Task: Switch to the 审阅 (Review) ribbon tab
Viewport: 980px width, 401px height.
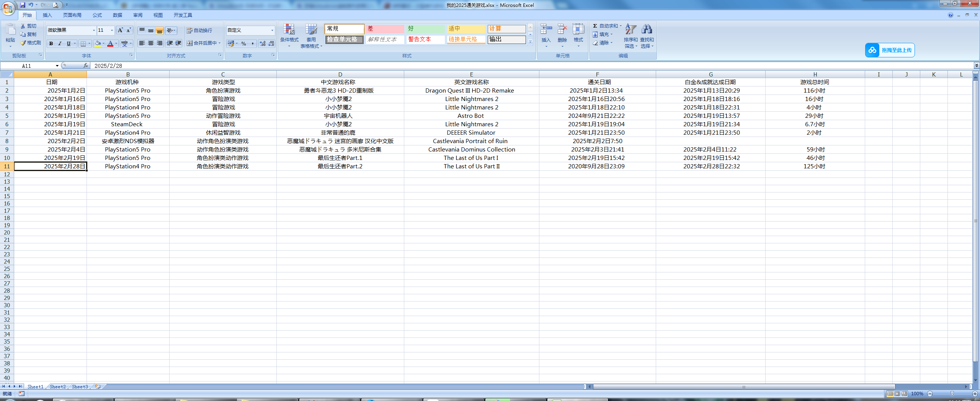Action: click(x=138, y=15)
